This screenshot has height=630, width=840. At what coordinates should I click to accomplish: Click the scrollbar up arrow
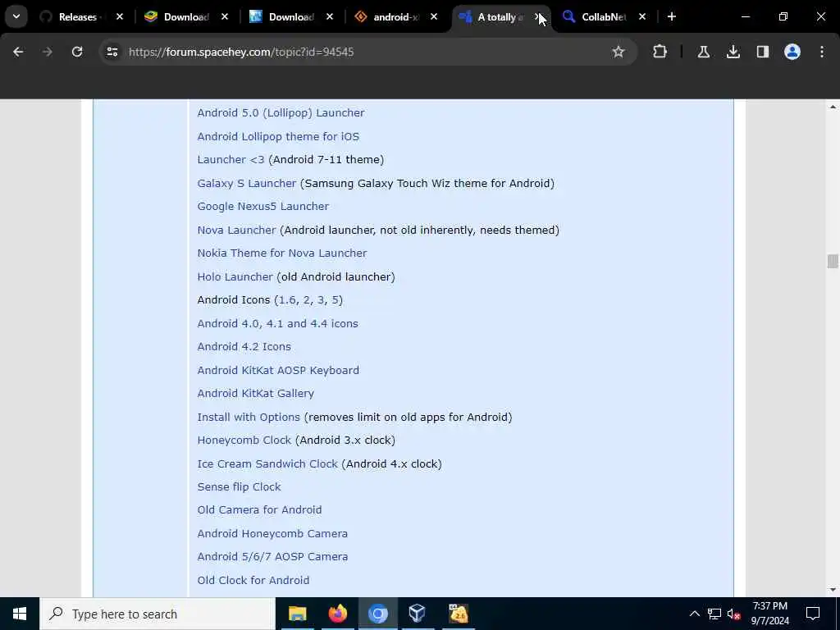833,107
